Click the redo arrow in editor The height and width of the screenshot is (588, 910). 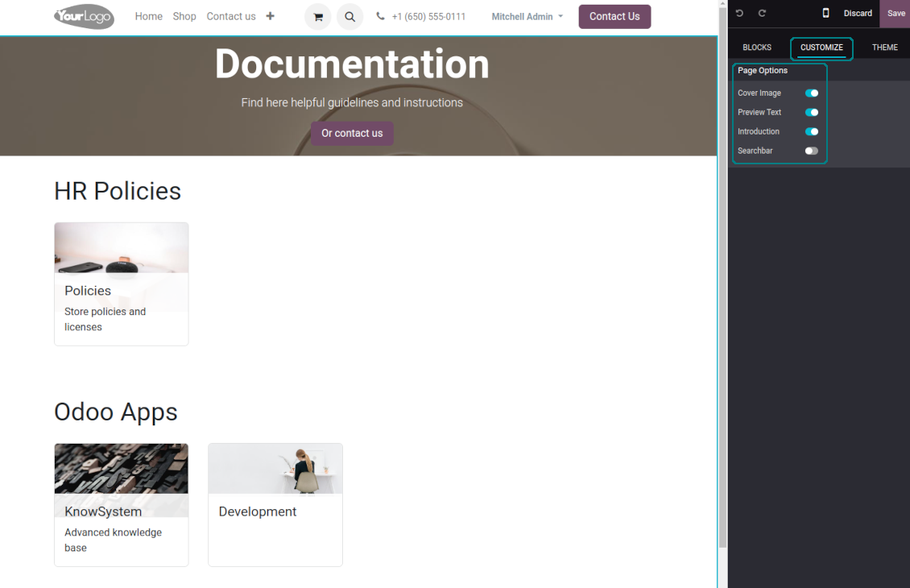(x=762, y=14)
